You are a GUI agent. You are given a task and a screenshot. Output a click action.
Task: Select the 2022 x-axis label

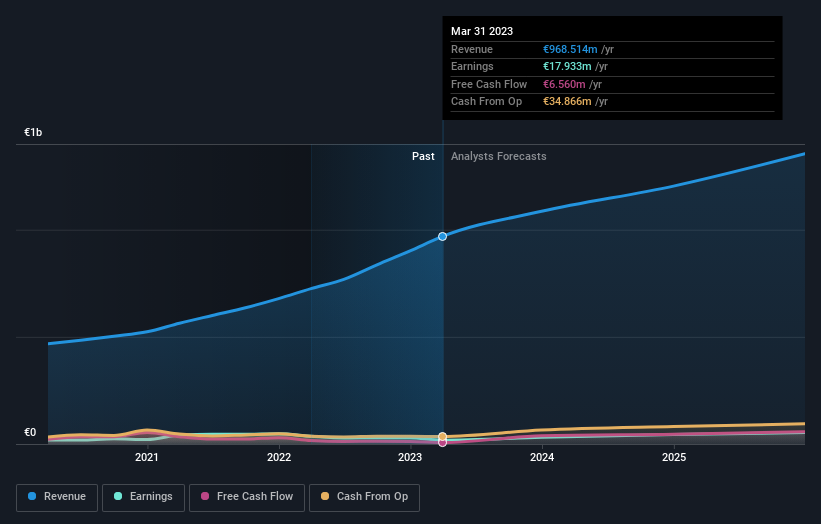coord(279,458)
